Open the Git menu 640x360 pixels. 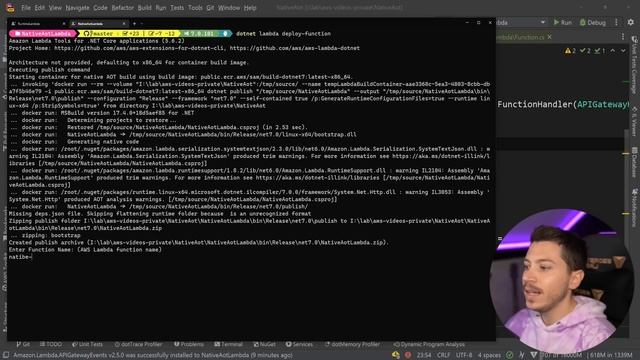pos(210,8)
